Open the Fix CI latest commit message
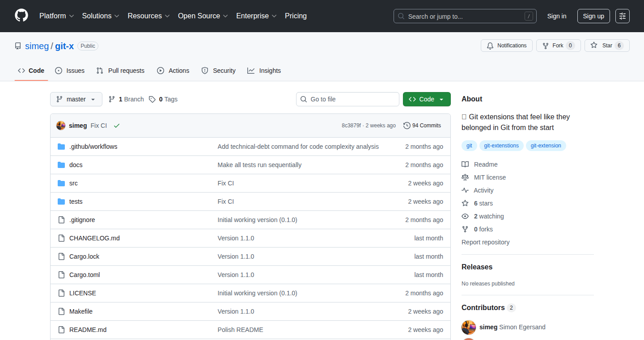Screen dimensions: 644x340 pos(99,126)
